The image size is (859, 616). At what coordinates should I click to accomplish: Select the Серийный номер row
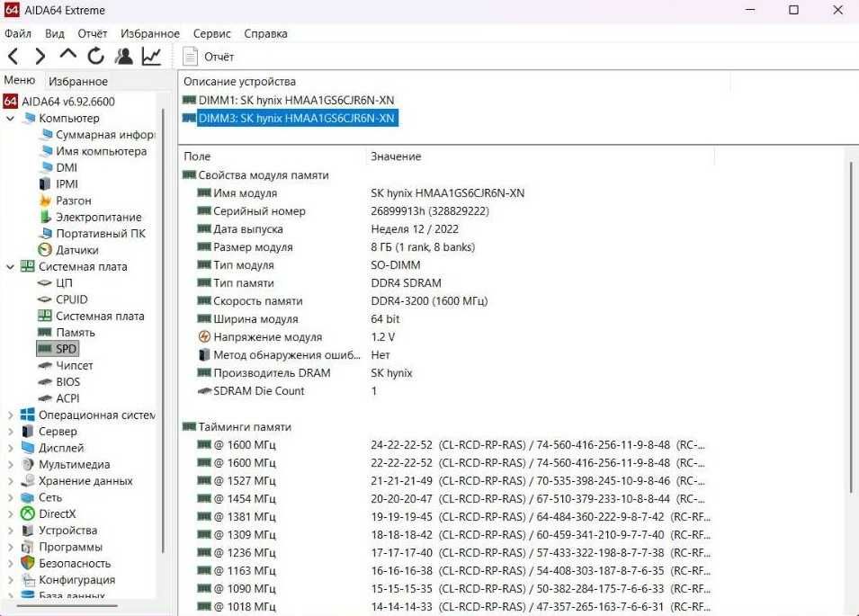(x=343, y=211)
